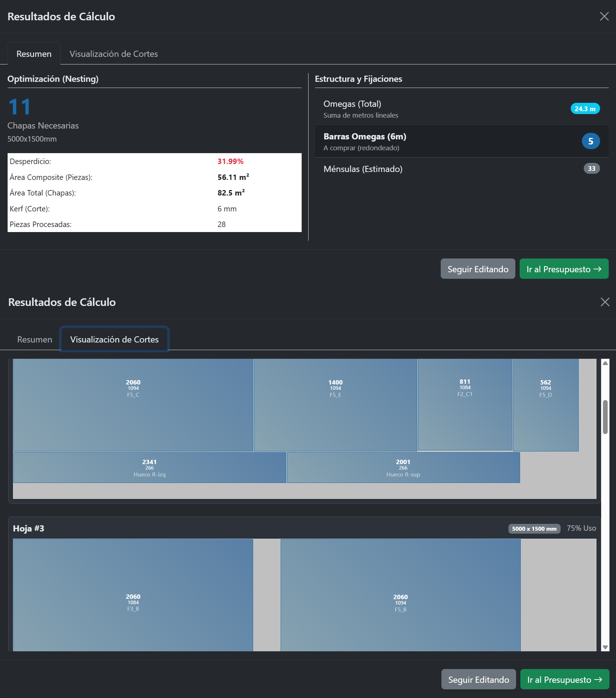Select the F5_C piece 2060 x 1094
This screenshot has height=698, width=616.
point(133,405)
